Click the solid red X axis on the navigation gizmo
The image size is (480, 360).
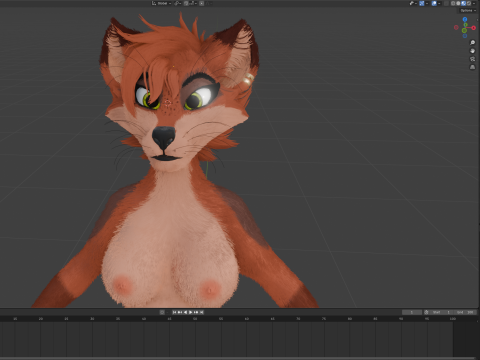click(474, 28)
